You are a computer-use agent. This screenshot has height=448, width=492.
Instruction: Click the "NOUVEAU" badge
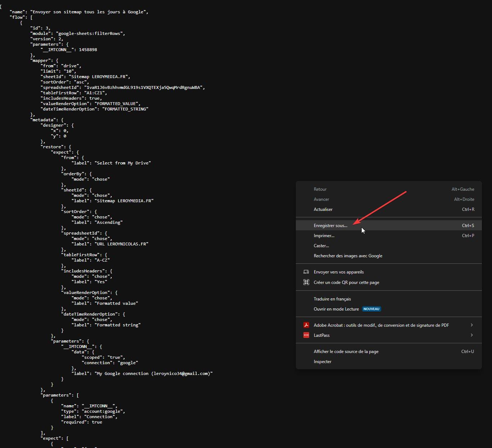point(371,309)
